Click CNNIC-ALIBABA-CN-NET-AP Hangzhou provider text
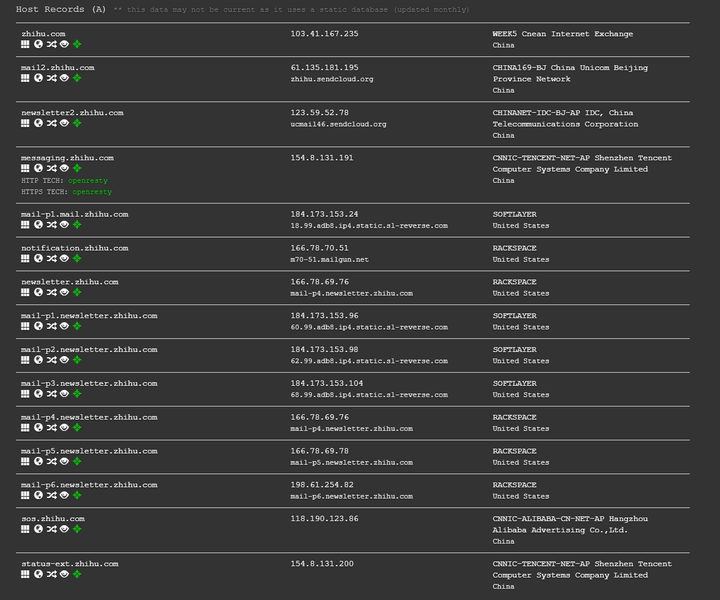Screen dimensions: 720x600 pos(570,518)
